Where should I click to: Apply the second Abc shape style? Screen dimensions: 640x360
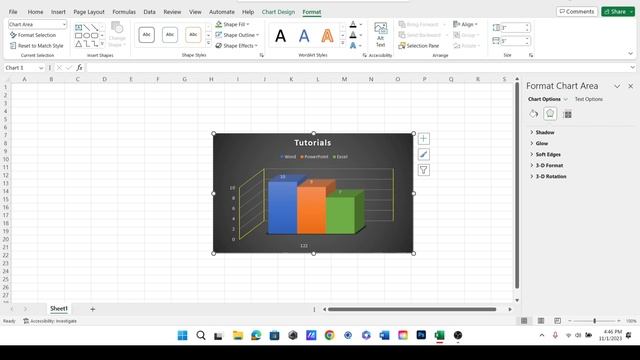[170, 35]
